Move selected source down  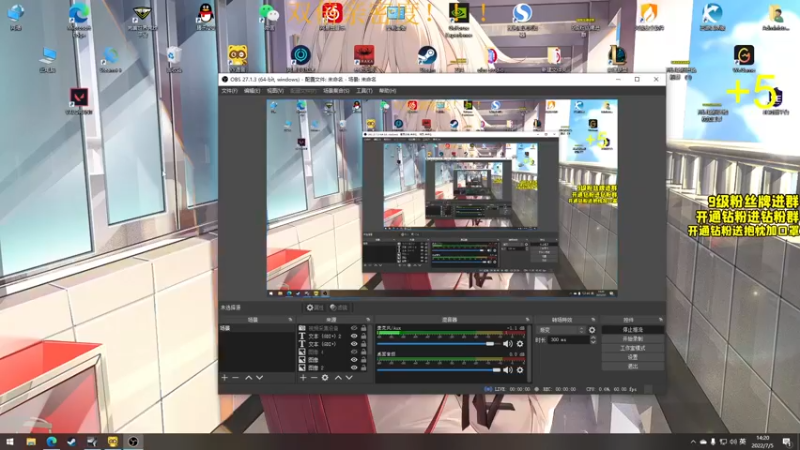pos(349,378)
